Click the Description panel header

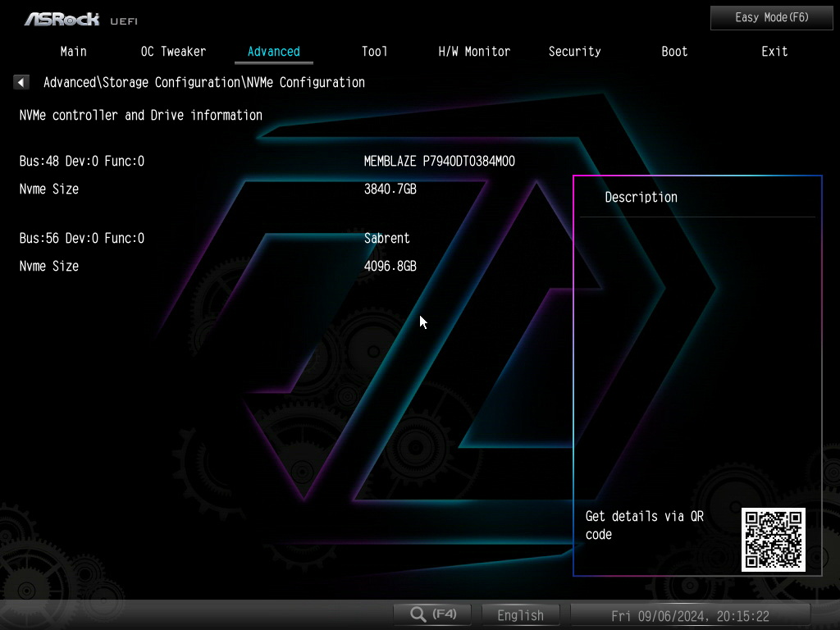(x=641, y=197)
